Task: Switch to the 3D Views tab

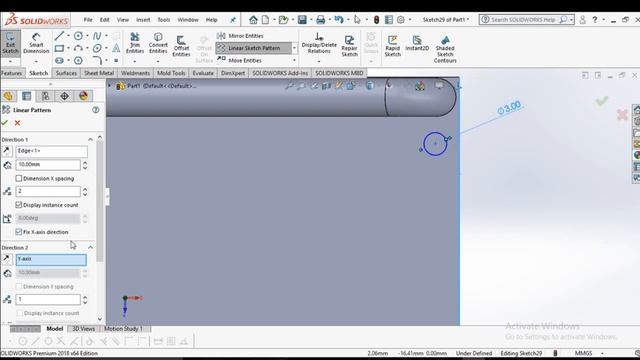Action: [x=84, y=329]
